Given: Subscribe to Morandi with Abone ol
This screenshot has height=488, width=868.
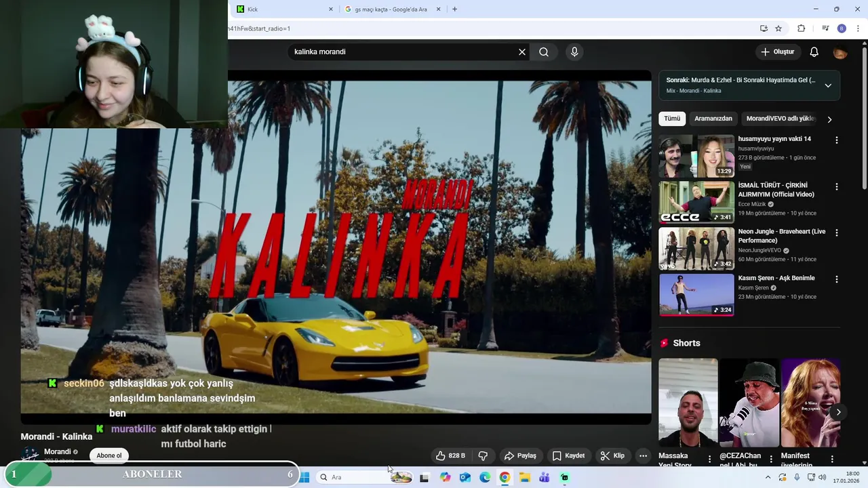Looking at the screenshot, I should point(109,455).
